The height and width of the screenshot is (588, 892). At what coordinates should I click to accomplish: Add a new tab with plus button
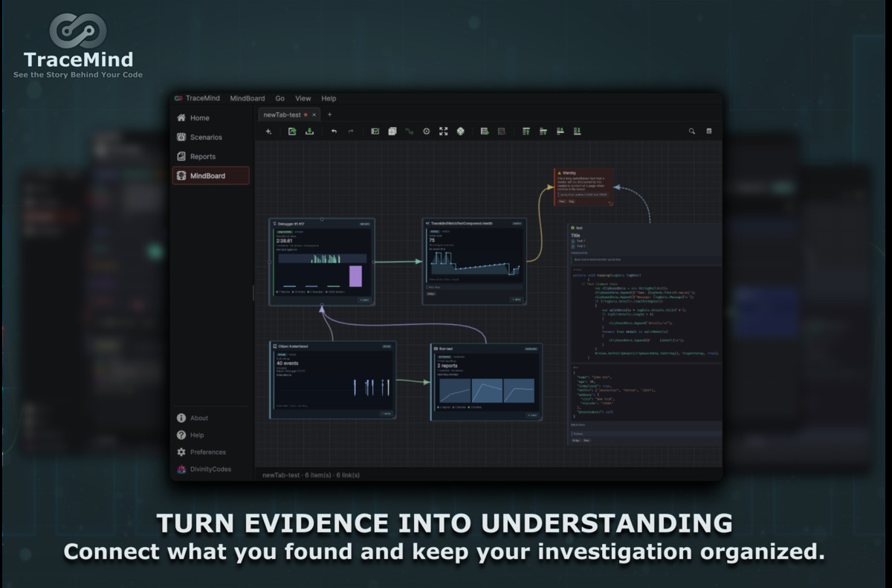tap(330, 114)
